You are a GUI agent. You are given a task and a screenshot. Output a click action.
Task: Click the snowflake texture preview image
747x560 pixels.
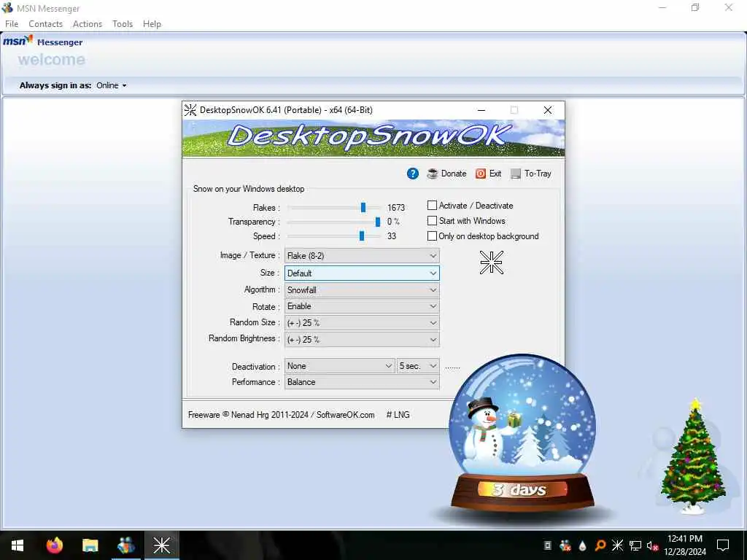(x=491, y=262)
